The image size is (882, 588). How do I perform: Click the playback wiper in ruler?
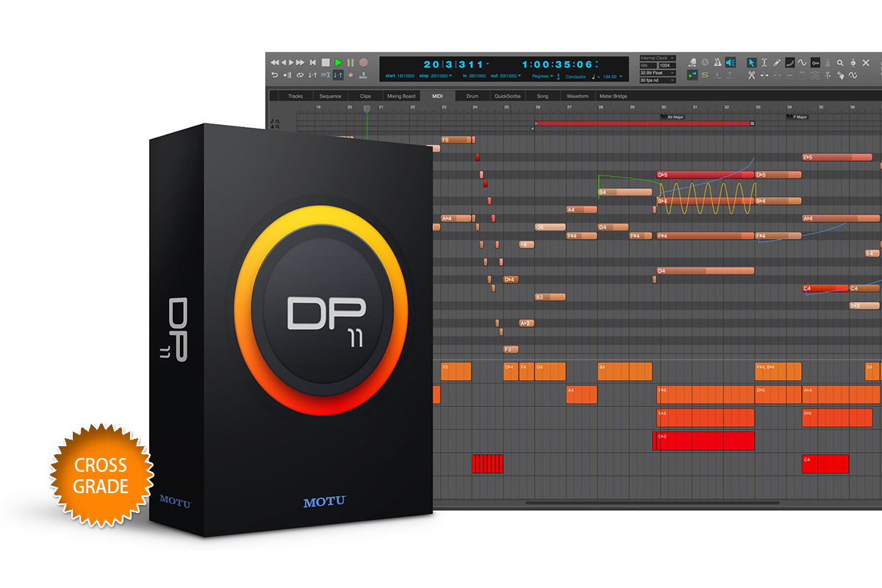pyautogui.click(x=367, y=109)
